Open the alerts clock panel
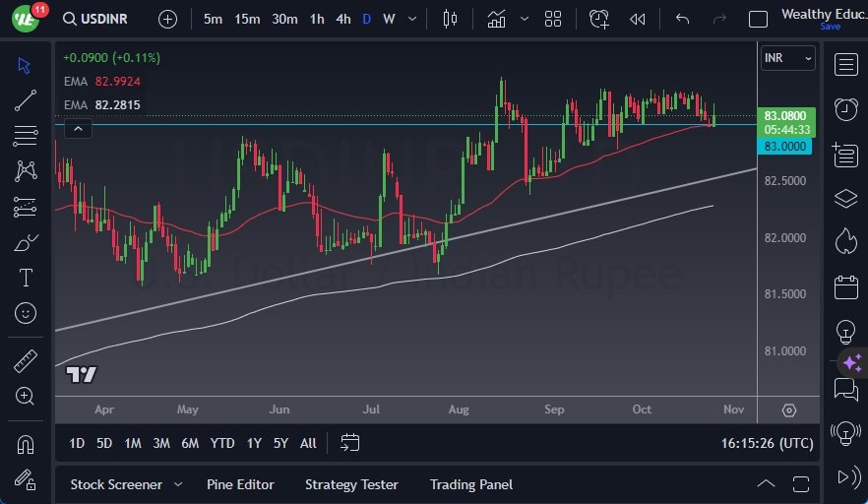868x504 pixels. click(x=845, y=109)
